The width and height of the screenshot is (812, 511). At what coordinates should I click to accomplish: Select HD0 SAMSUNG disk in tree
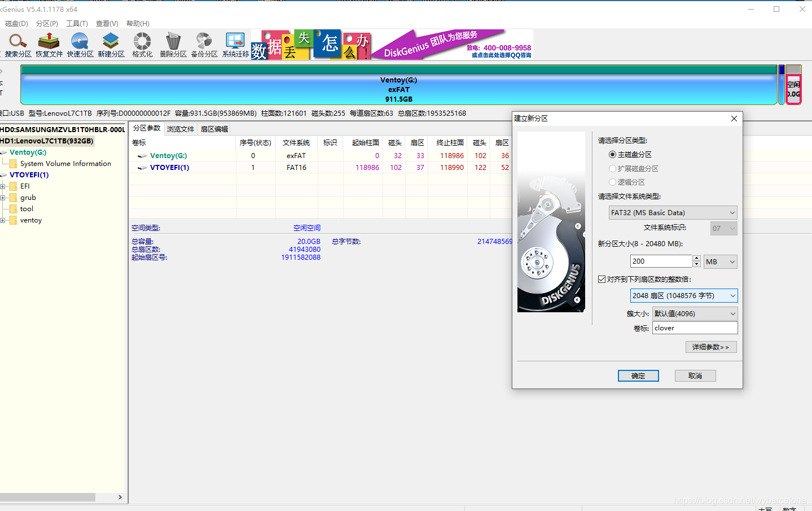[x=63, y=130]
